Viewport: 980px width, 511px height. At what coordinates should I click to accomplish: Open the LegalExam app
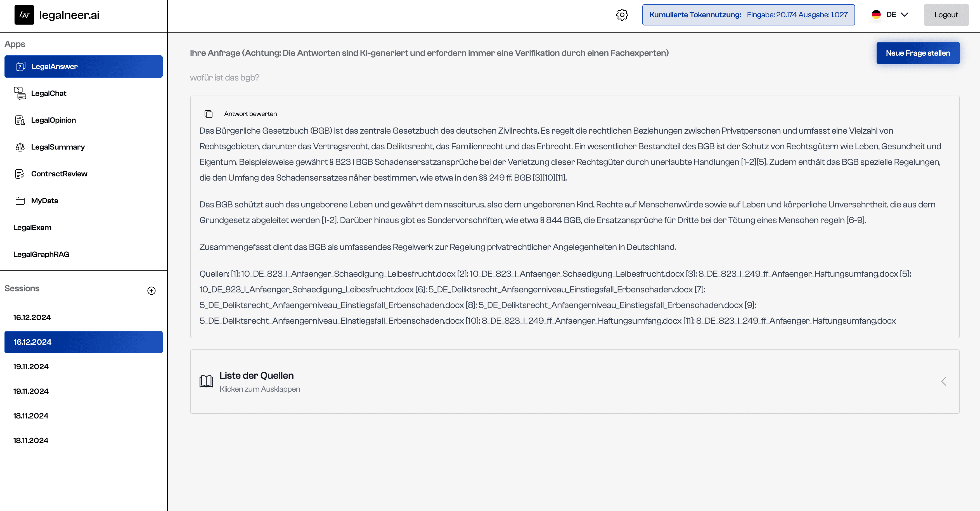pos(32,228)
